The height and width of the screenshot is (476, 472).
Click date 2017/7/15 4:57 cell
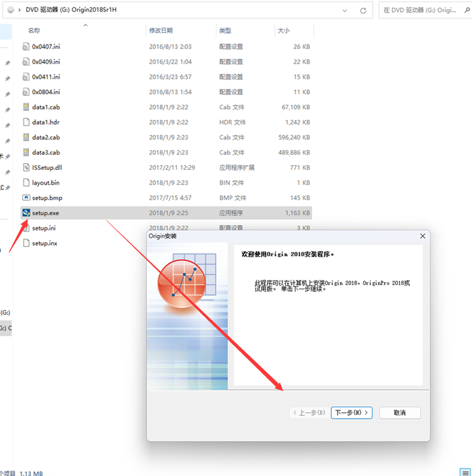(170, 198)
